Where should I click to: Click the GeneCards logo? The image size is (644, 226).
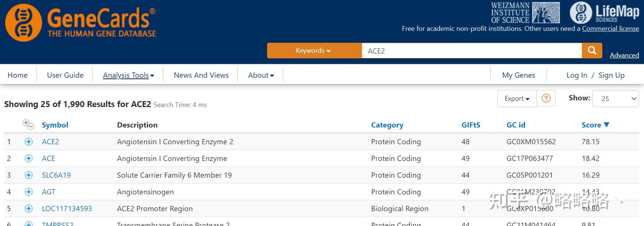[x=81, y=22]
